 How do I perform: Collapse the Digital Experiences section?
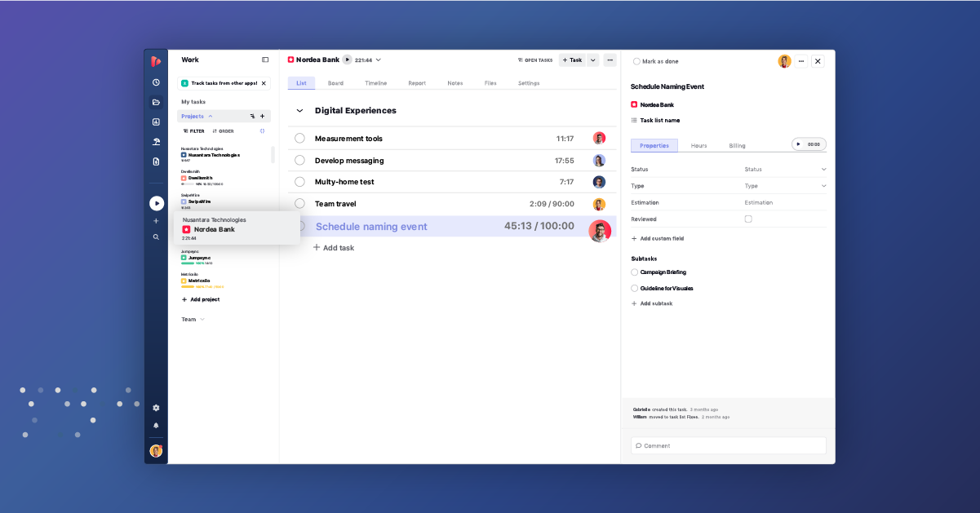[299, 110]
